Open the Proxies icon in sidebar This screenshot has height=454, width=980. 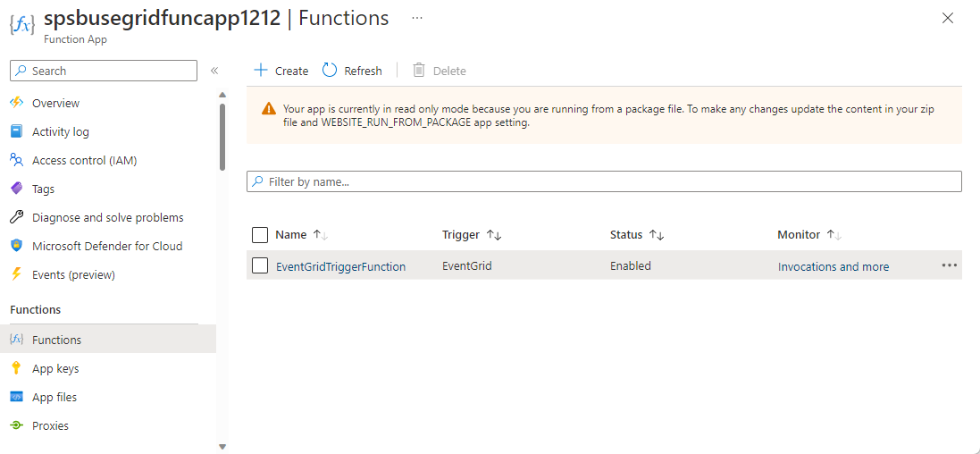click(x=16, y=425)
